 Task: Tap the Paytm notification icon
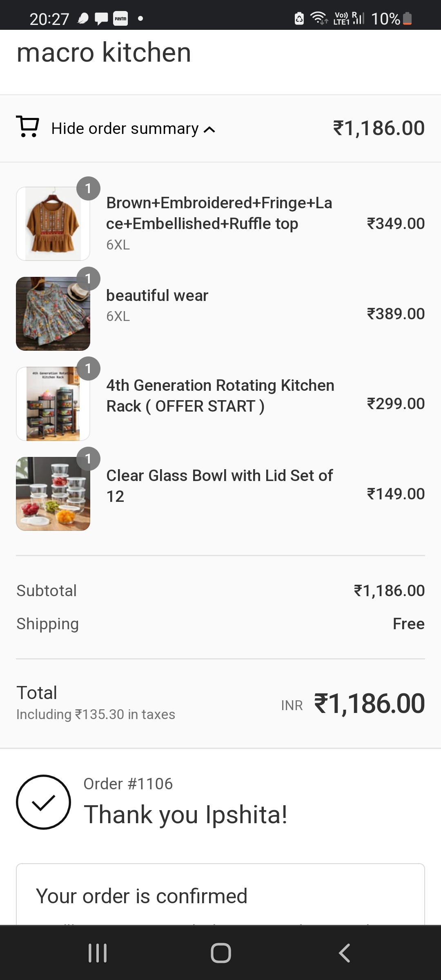(x=120, y=18)
